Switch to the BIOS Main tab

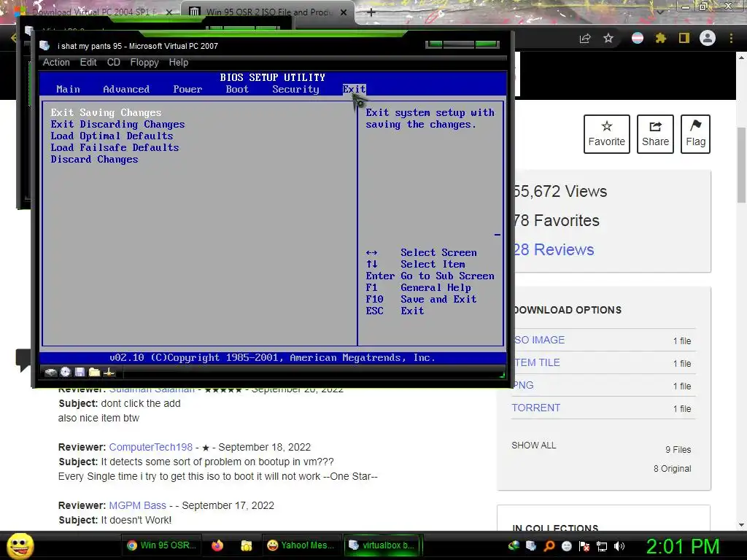(x=68, y=89)
